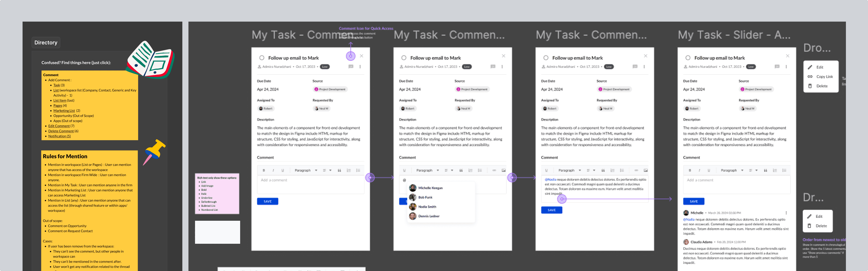The image size is (868, 271).
Task: Click Underline icon in first comment frame
Action: (283, 170)
